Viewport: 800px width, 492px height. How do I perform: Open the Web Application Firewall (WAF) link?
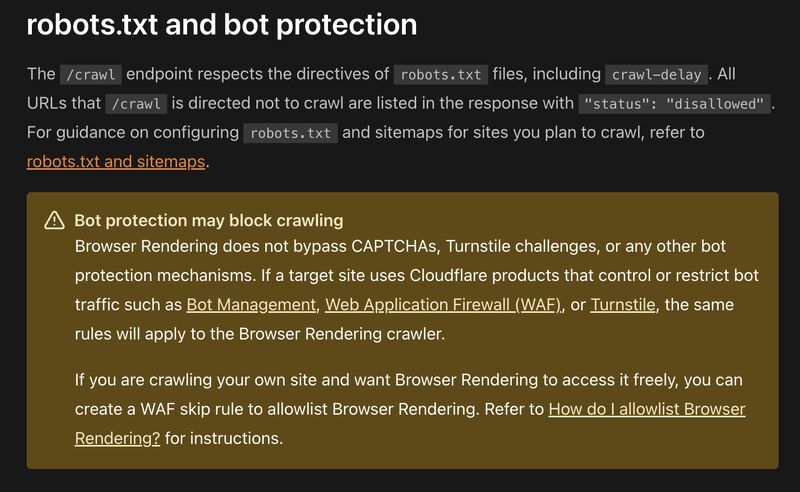coord(443,305)
